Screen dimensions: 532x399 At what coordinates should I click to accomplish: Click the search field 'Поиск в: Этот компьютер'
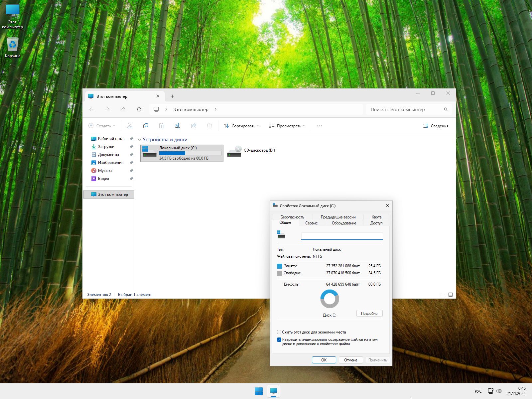406,109
